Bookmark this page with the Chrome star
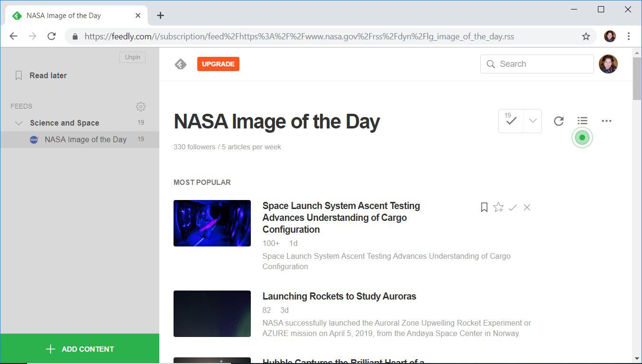 click(586, 36)
